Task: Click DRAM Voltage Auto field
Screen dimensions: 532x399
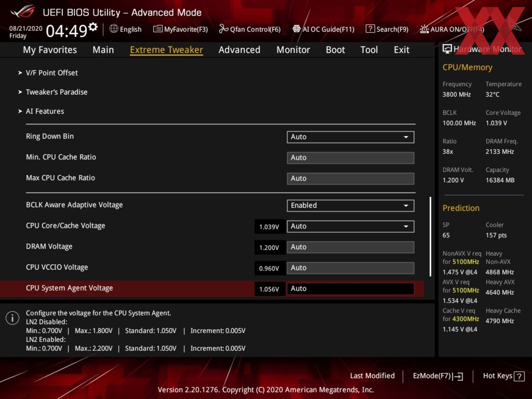Action: pos(350,247)
